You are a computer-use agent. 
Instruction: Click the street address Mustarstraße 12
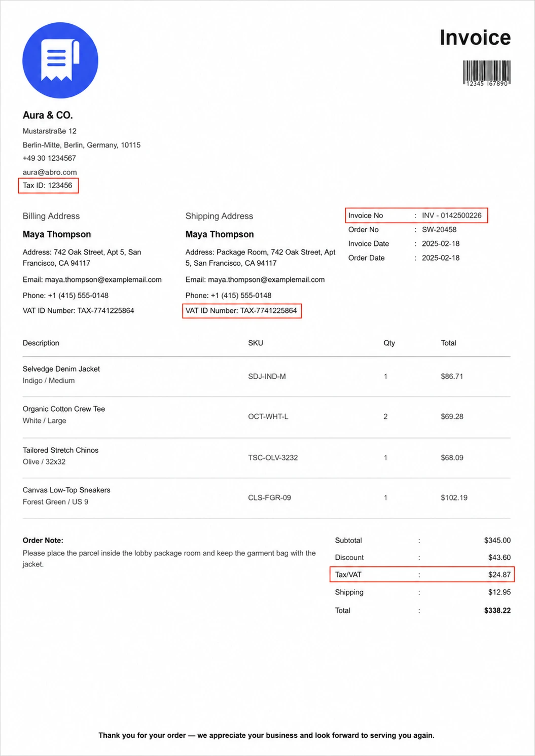click(x=50, y=131)
